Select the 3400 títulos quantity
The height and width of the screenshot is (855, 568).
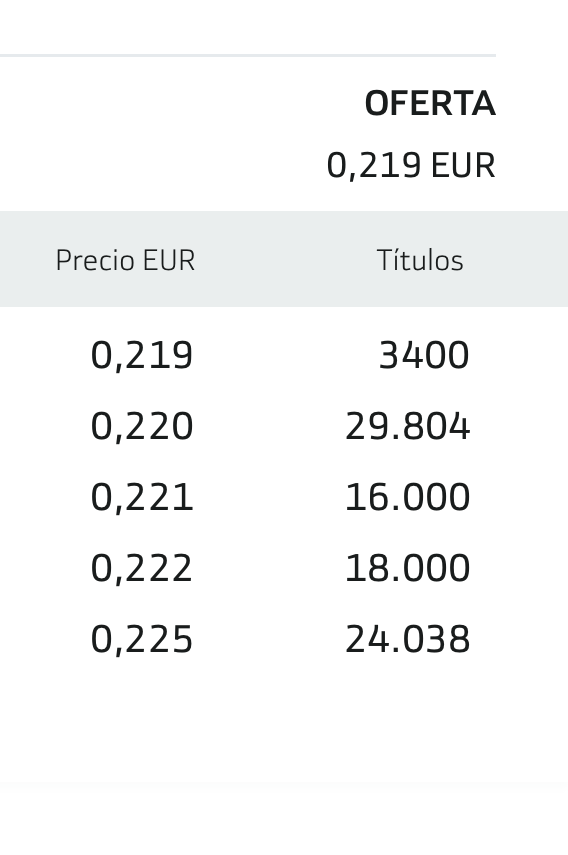tap(424, 356)
